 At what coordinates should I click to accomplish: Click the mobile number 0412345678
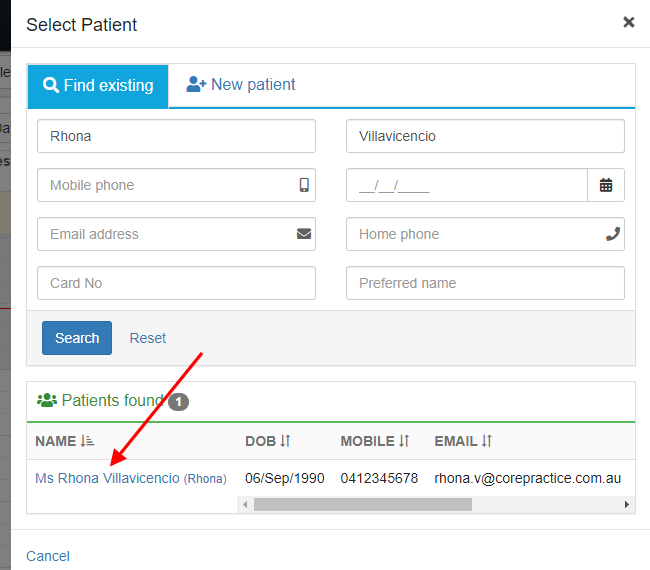click(x=379, y=478)
